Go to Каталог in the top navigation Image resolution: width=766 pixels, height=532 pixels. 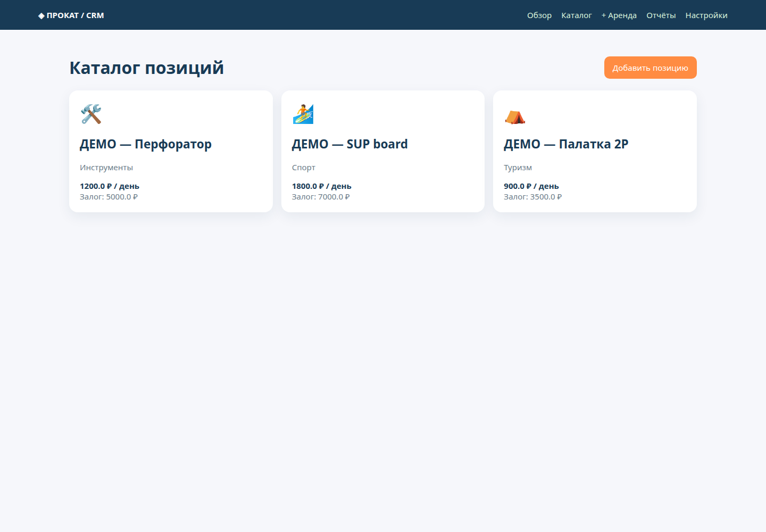577,15
